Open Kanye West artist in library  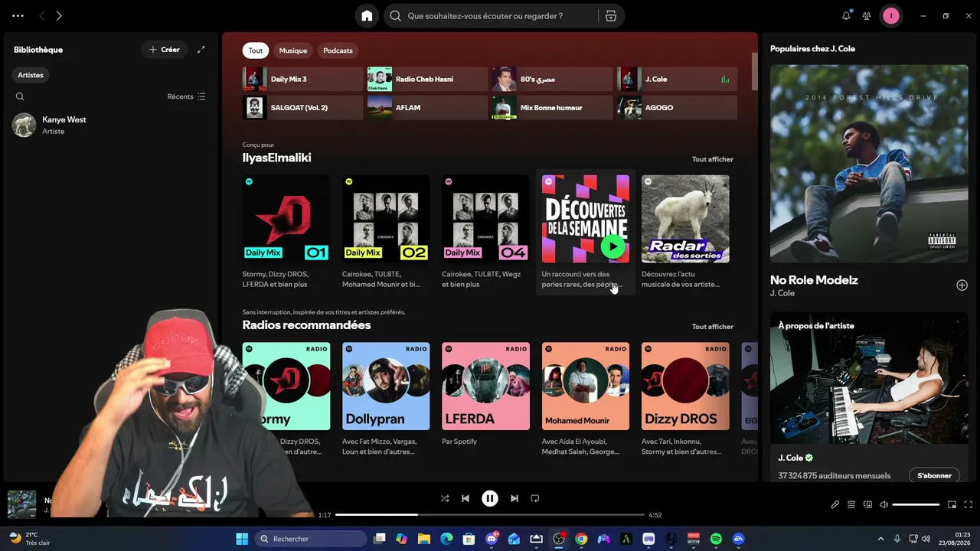[x=111, y=125]
